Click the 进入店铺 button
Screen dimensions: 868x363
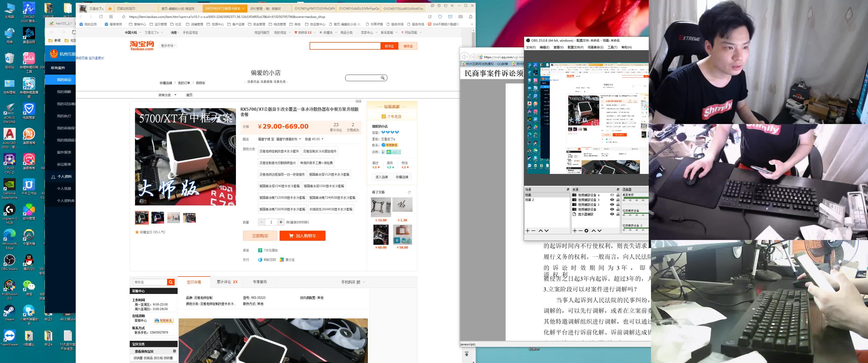point(382,177)
